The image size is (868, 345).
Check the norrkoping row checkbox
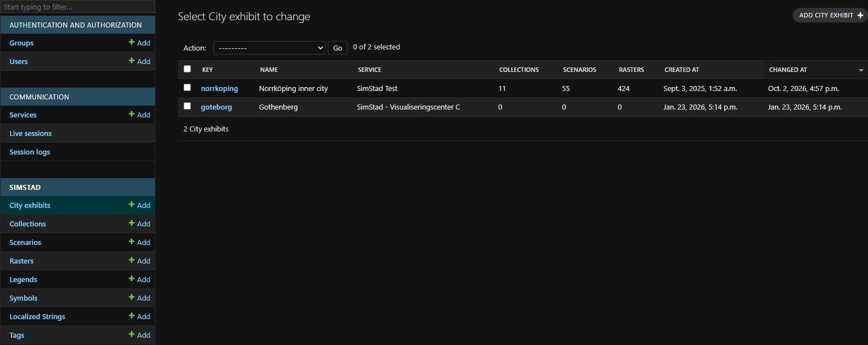point(188,88)
